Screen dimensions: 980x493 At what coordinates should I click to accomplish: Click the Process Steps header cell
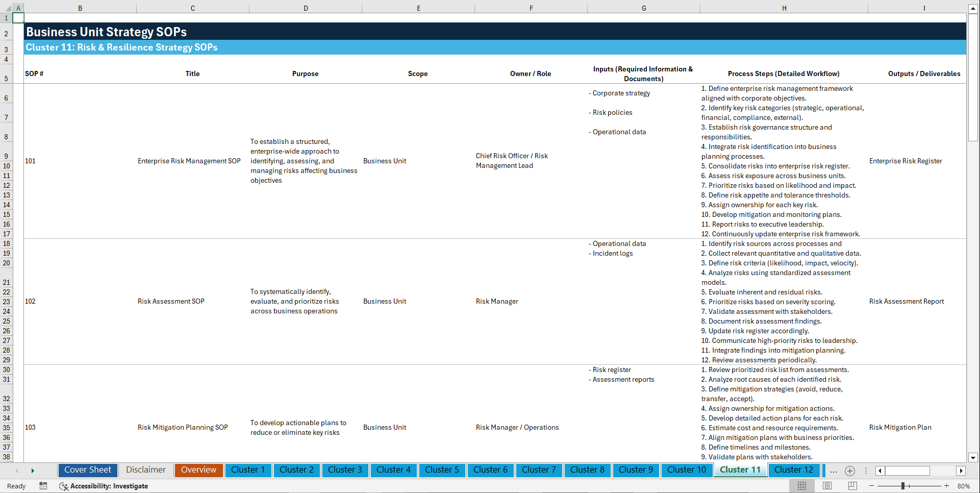click(784, 74)
